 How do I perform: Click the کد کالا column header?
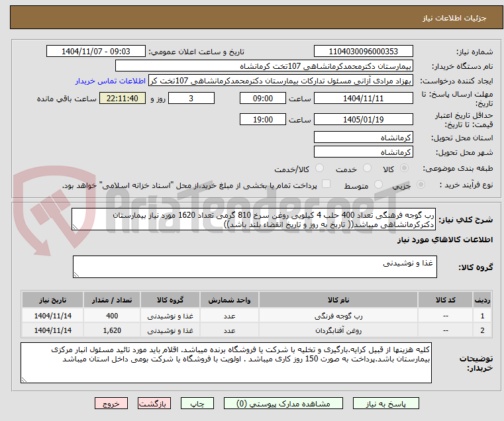click(x=446, y=300)
